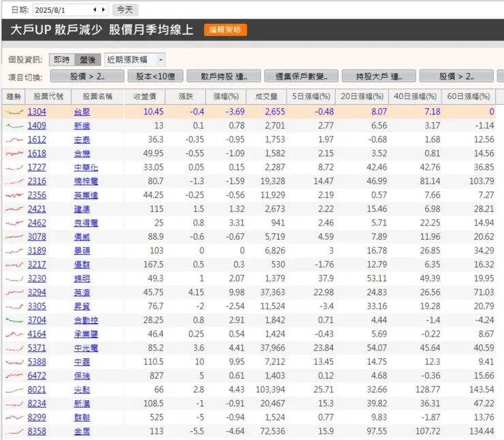Open stock code link 2316
504x440 pixels.
pos(37,181)
